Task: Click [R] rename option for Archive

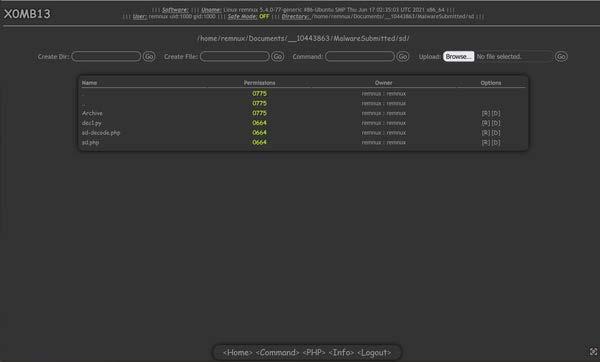Action: tap(486, 113)
